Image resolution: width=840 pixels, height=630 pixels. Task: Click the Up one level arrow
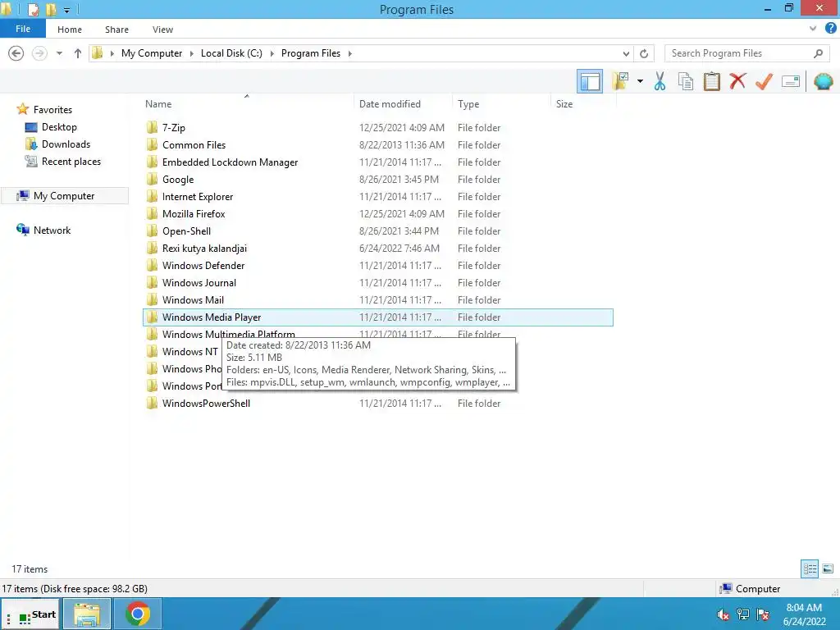78,53
